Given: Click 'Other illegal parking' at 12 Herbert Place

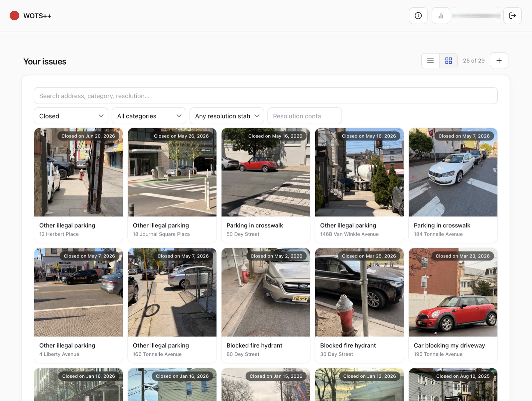Looking at the screenshot, I should coord(67,225).
